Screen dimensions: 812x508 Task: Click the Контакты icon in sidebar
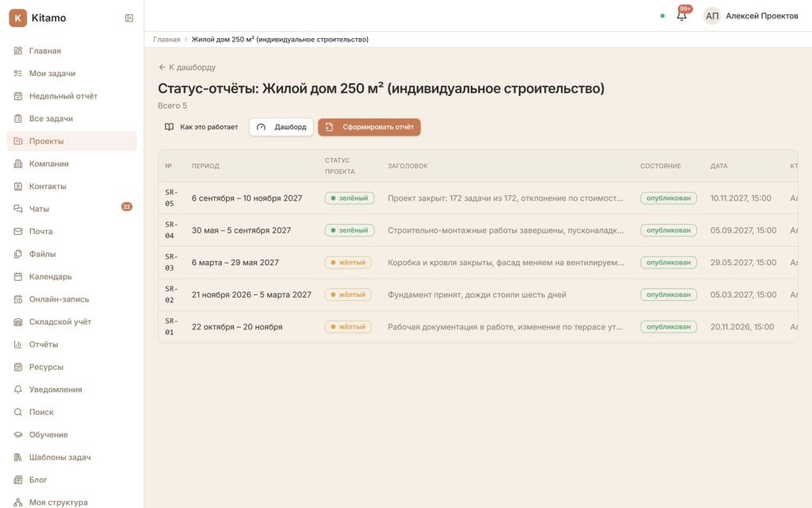[x=18, y=186]
